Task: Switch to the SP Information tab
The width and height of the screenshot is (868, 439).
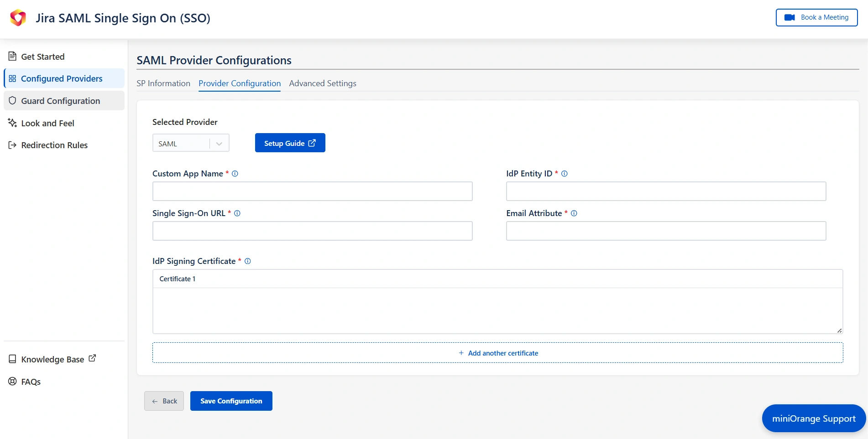Action: point(163,83)
